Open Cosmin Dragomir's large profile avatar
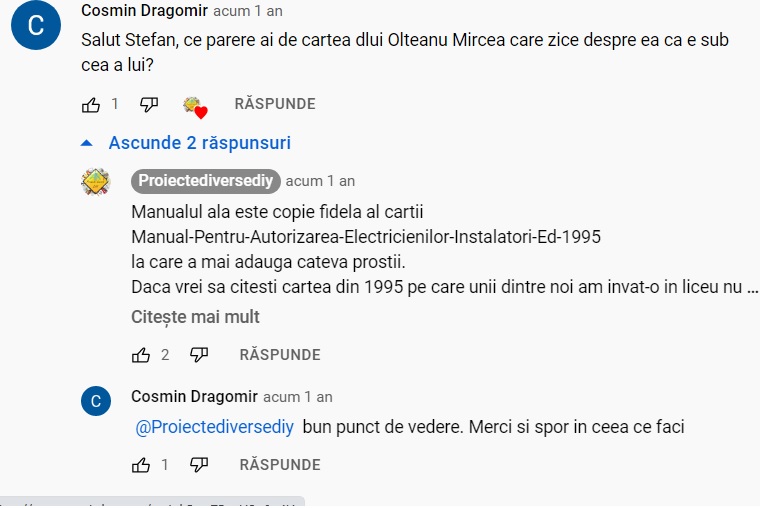Viewport: 760px width, 508px height. pyautogui.click(x=36, y=26)
